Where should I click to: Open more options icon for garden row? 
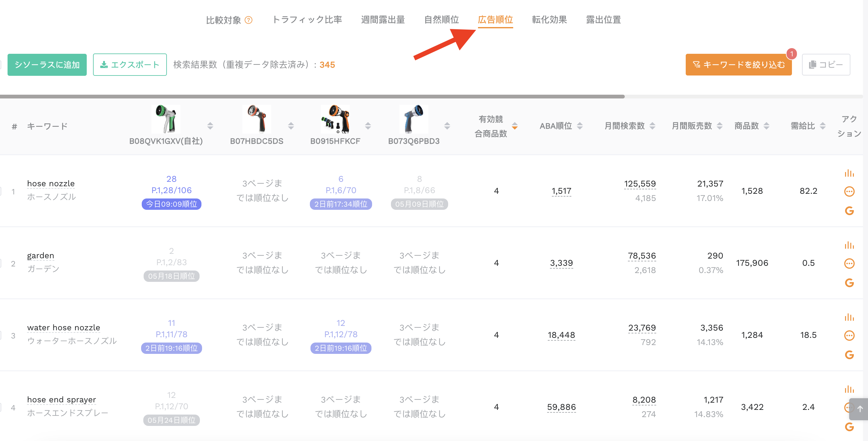coord(849,263)
